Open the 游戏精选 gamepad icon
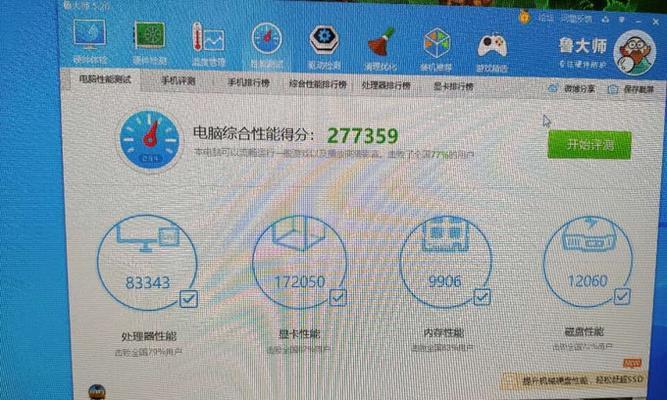Screen dimensions: 667x400 [x=492, y=45]
